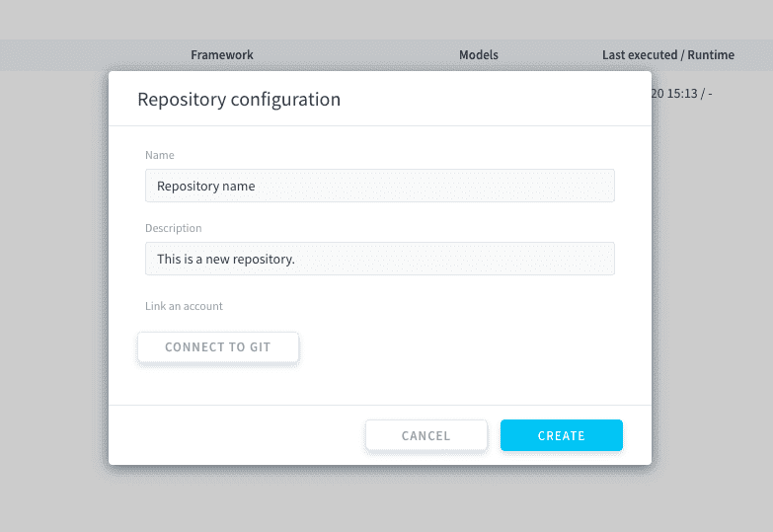Click the dialog header area right of the title
773x532 pixels.
[493, 99]
